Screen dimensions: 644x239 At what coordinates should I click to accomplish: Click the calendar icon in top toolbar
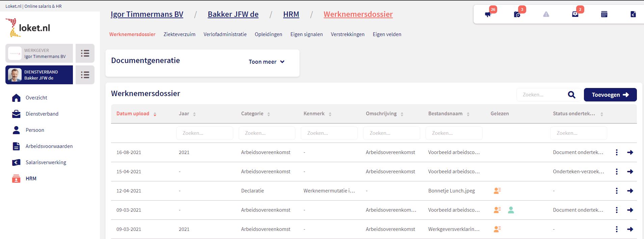click(x=604, y=14)
